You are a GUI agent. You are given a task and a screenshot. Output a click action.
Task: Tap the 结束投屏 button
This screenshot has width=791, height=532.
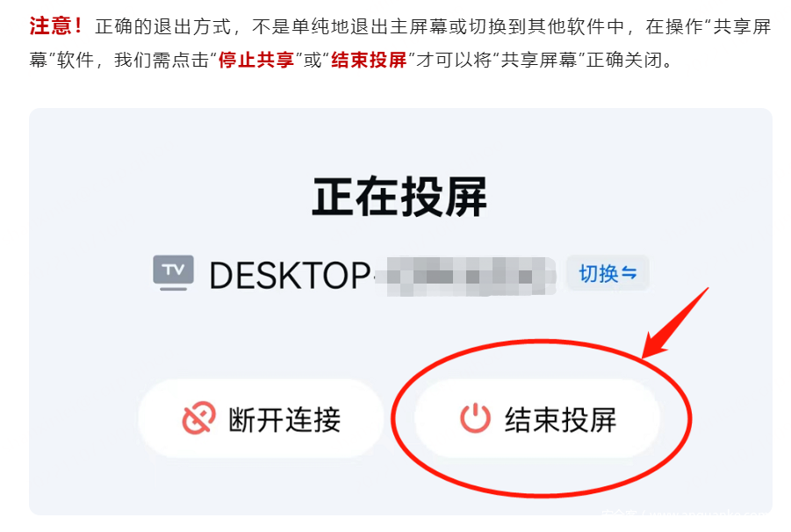tap(536, 419)
